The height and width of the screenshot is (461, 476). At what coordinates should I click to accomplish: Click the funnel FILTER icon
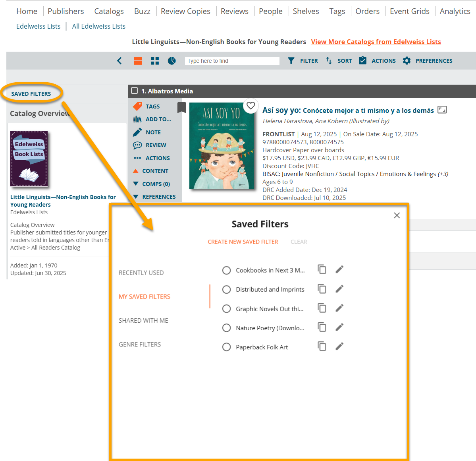(291, 61)
